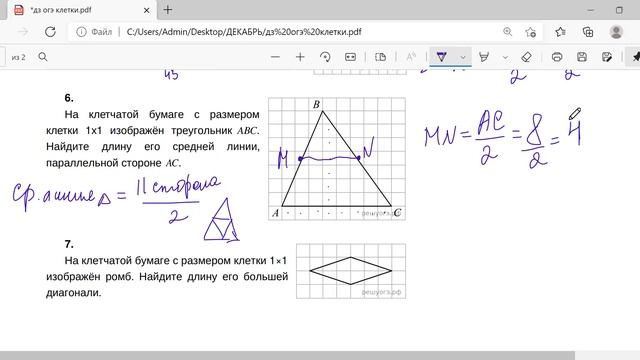Rotate the PDF page
The width and height of the screenshot is (640, 360).
click(325, 57)
